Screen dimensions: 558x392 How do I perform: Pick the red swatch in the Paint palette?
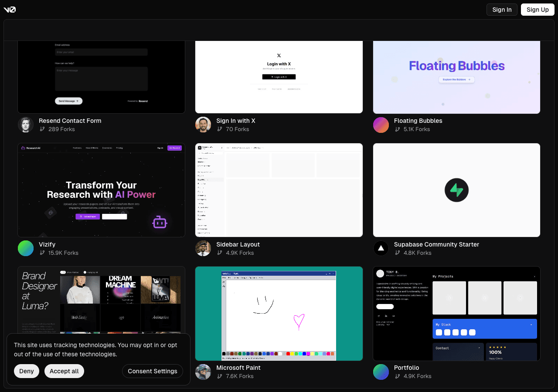click(288, 354)
